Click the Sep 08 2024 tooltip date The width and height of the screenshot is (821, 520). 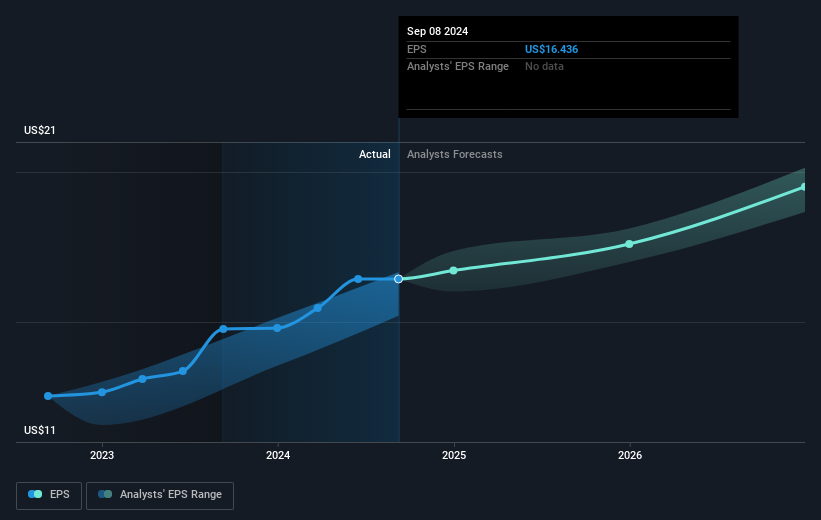pyautogui.click(x=438, y=31)
